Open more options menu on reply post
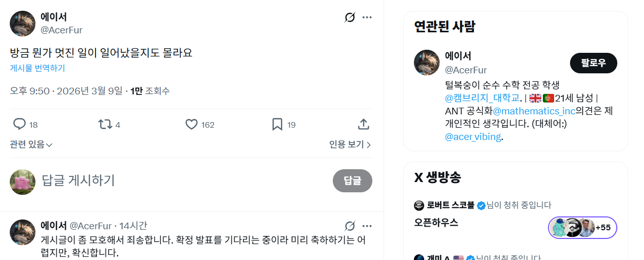644x260 pixels. [367, 226]
